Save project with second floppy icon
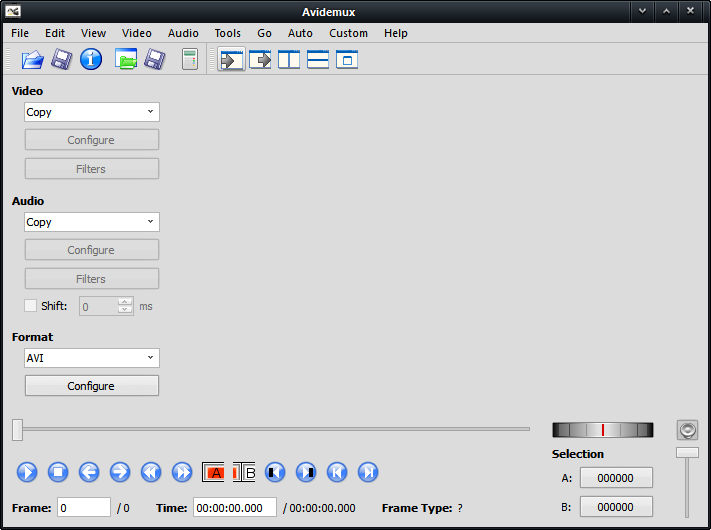The width and height of the screenshot is (711, 530). pos(155,59)
